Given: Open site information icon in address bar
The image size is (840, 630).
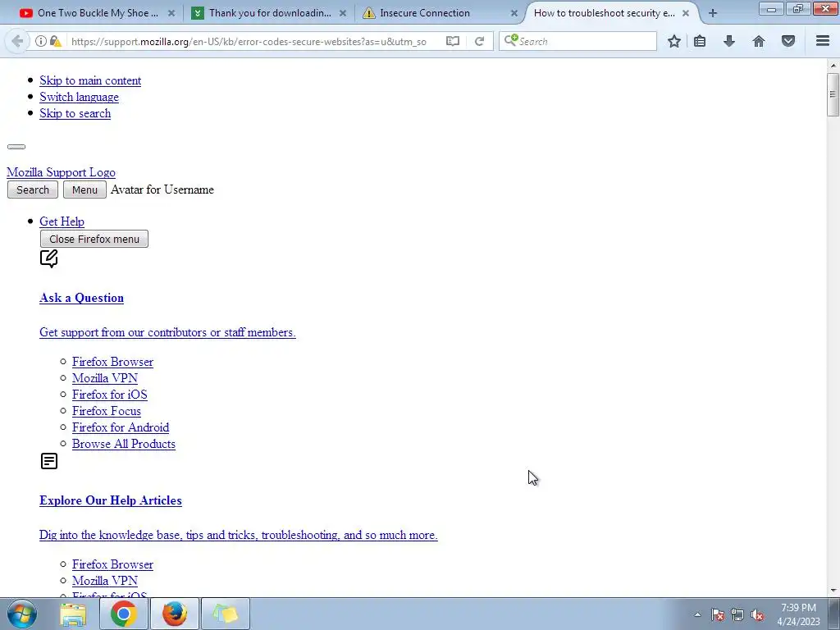Looking at the screenshot, I should [41, 41].
